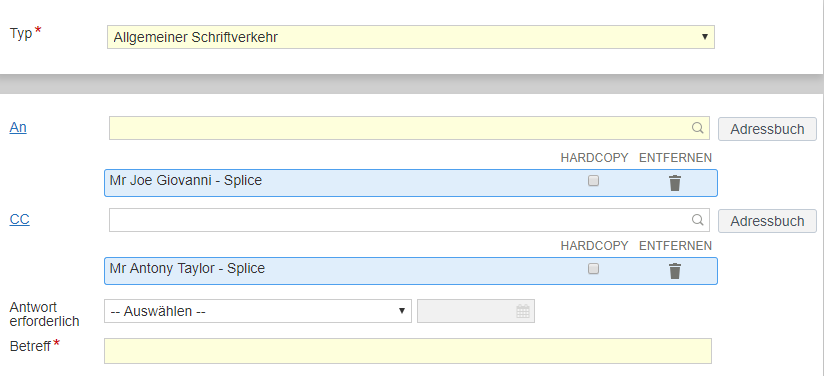The image size is (824, 376).
Task: Expand the Antwort erforderlich Auswählen dropdown
Action: point(258,311)
